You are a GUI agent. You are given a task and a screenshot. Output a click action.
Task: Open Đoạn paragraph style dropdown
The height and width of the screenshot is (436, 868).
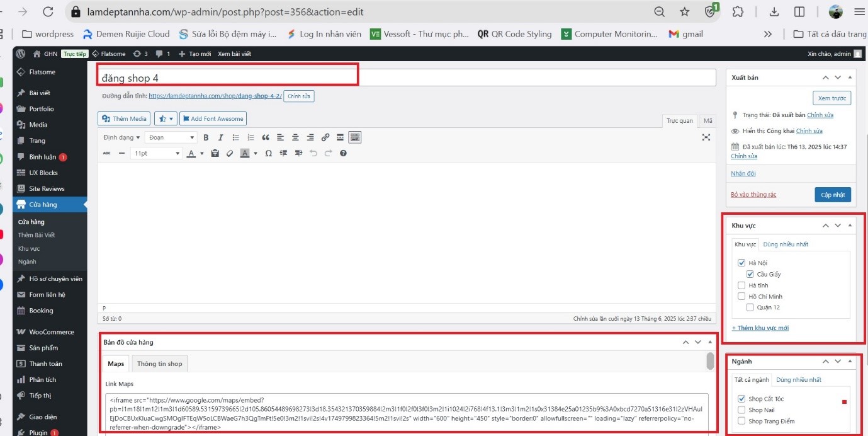click(171, 137)
